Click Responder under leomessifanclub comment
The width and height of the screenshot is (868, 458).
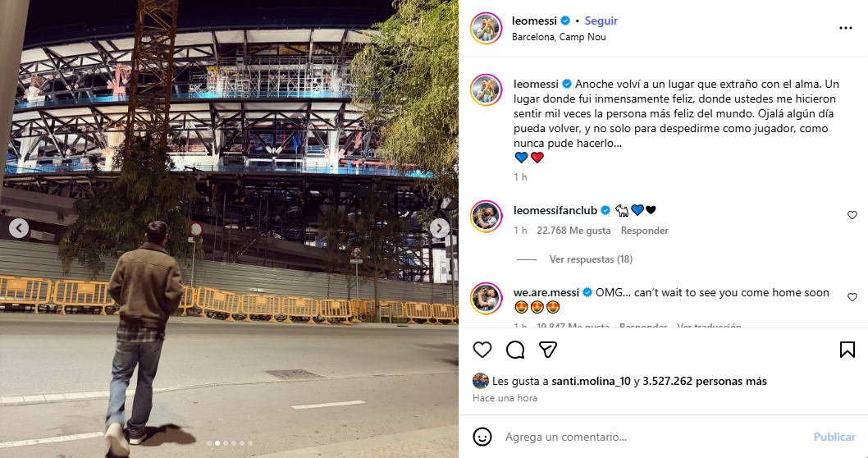coord(644,231)
